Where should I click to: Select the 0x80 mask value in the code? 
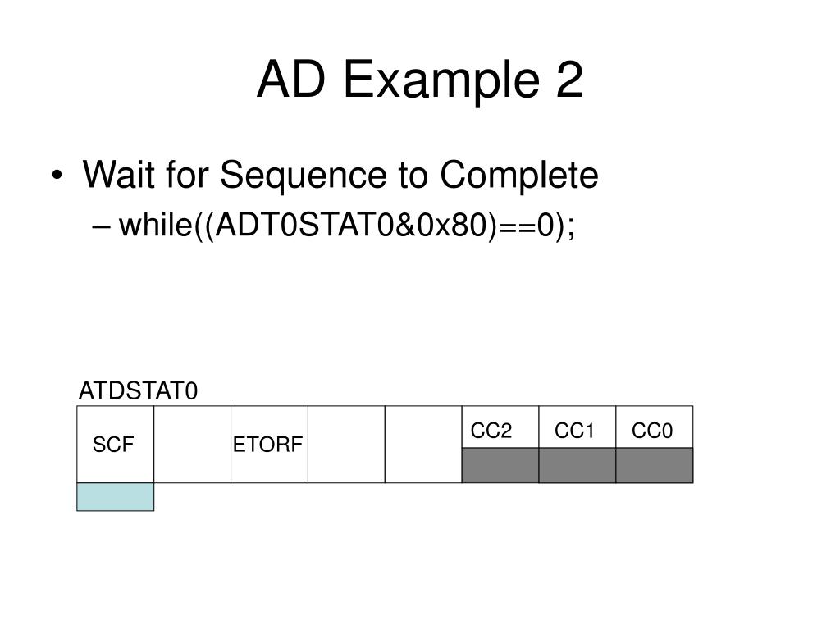452,225
